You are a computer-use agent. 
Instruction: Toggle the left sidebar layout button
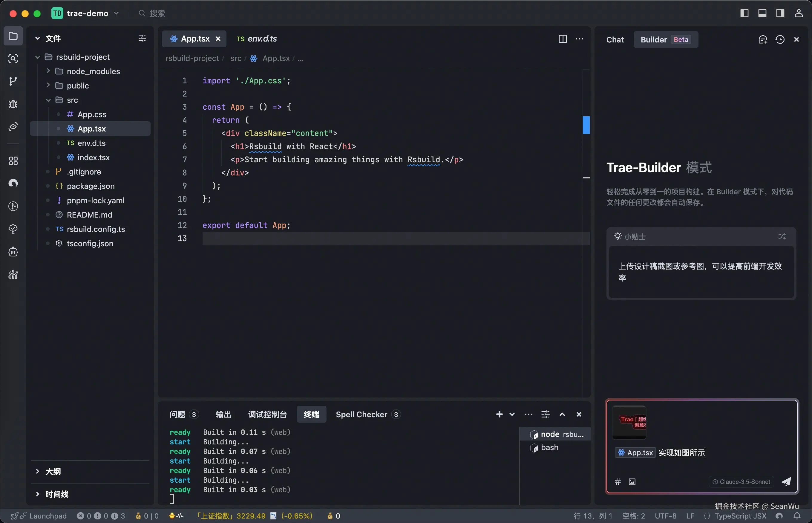pyautogui.click(x=744, y=13)
